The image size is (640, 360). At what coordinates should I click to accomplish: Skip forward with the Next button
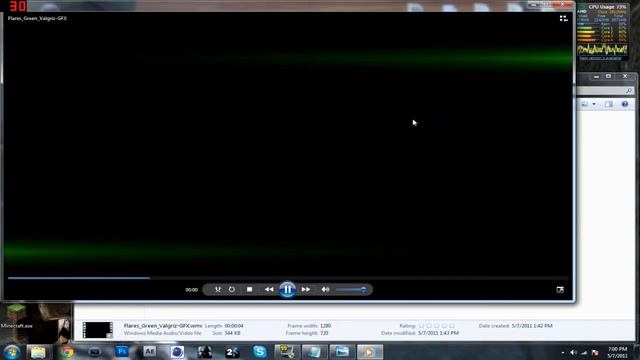pos(306,289)
